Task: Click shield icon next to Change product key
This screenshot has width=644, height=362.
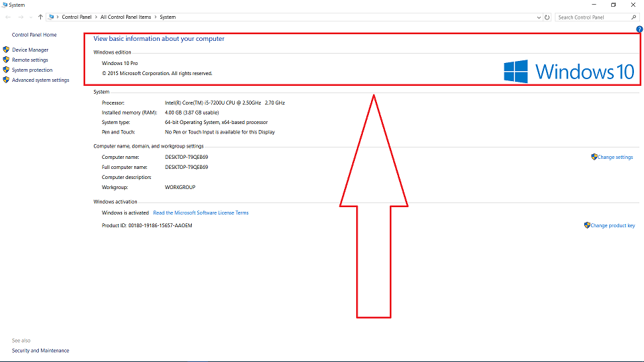Action: point(587,225)
